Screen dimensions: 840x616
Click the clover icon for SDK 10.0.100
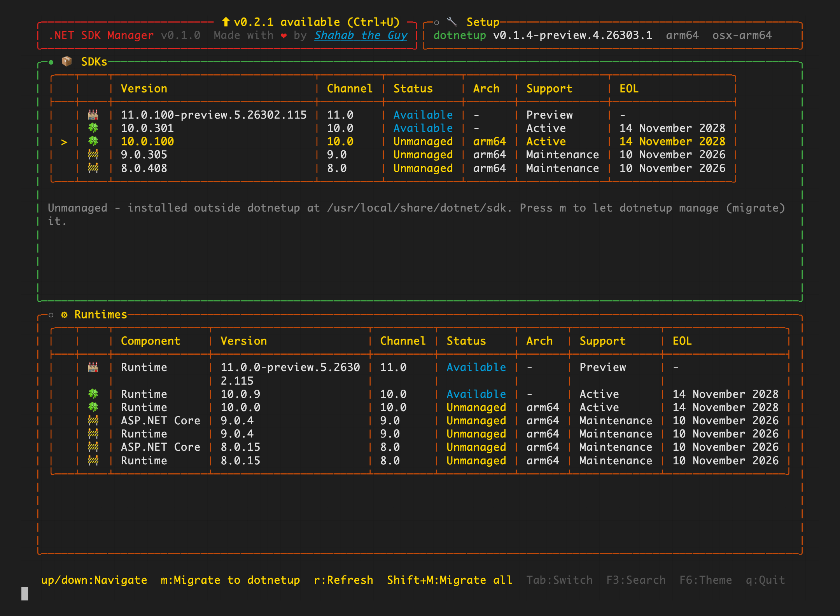[93, 141]
